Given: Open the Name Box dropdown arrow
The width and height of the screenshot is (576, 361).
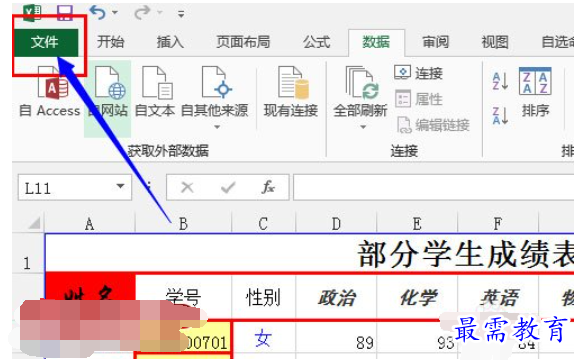Looking at the screenshot, I should point(120,187).
